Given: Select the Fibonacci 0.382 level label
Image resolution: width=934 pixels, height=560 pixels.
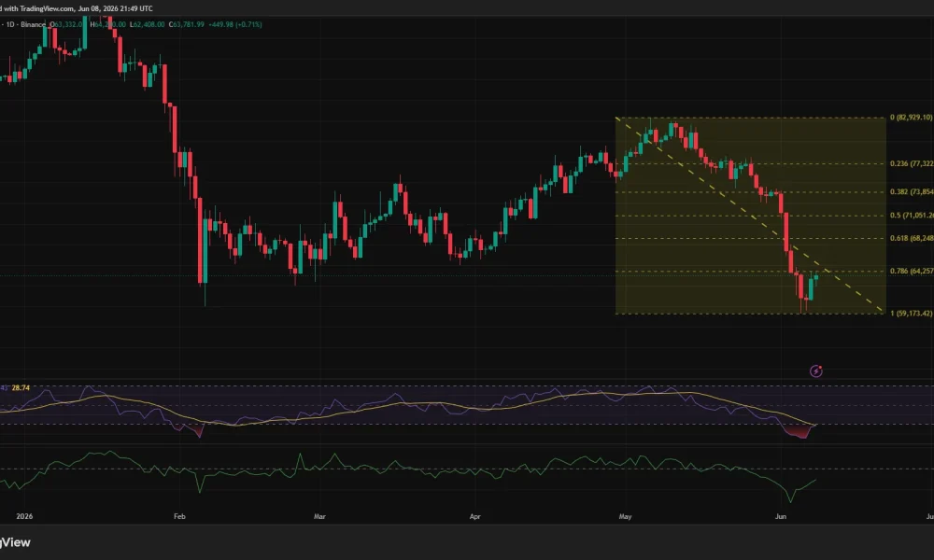Looking at the screenshot, I should [x=912, y=191].
